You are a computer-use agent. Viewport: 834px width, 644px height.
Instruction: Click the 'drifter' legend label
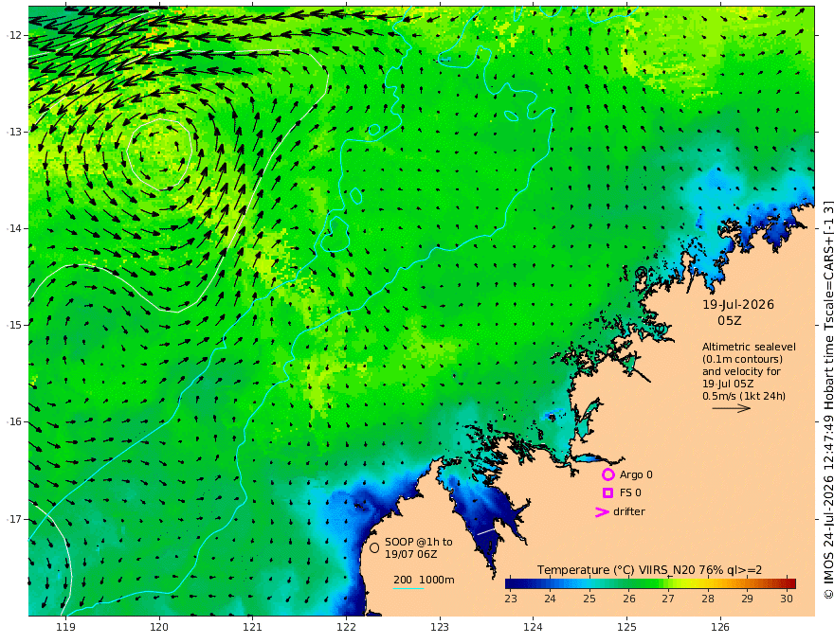click(x=629, y=511)
